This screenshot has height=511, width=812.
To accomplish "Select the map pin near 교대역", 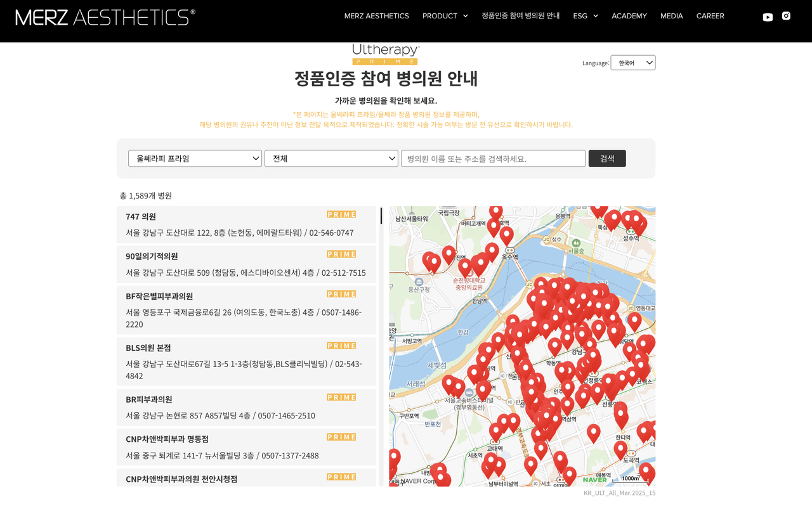I will pyautogui.click(x=496, y=431).
